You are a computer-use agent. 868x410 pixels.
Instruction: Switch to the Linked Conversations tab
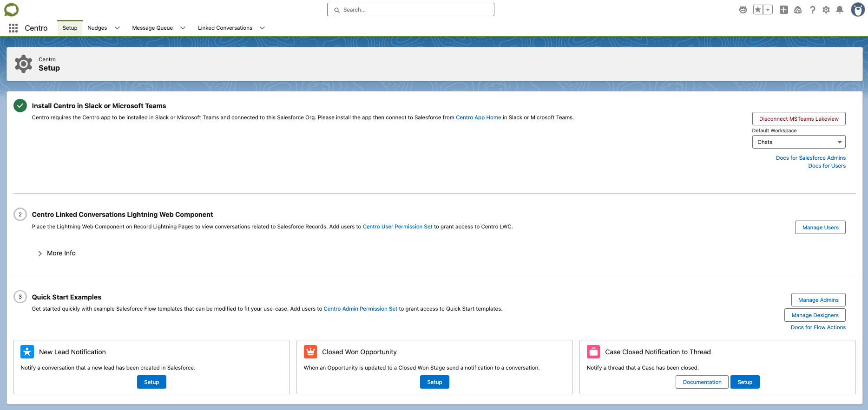click(225, 28)
